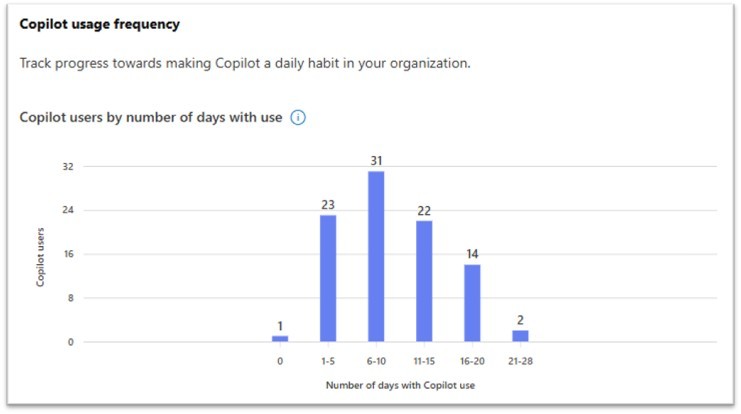Image resolution: width=741 pixels, height=414 pixels.
Task: Click 'Copilot users by number of days' title
Action: (x=150, y=117)
